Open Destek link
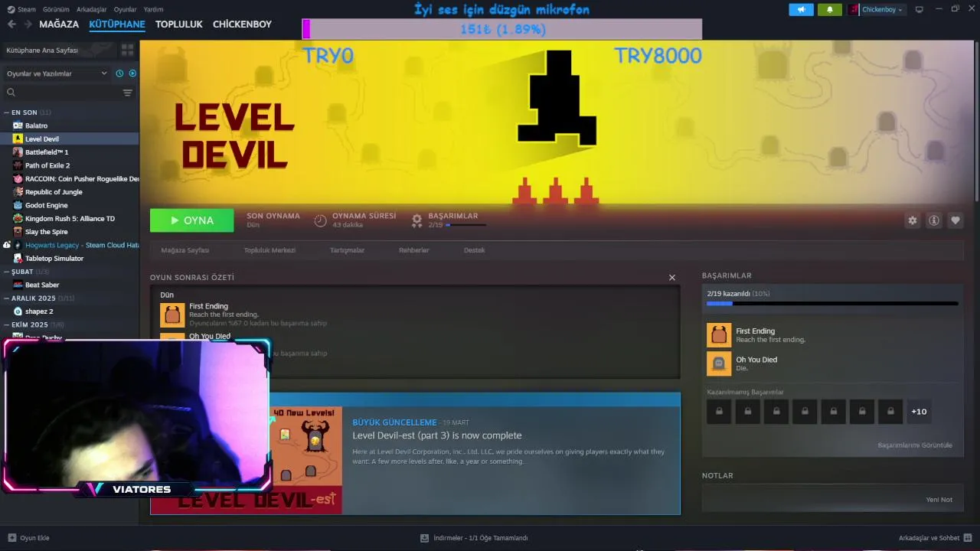This screenshot has height=551, width=980. coord(474,250)
